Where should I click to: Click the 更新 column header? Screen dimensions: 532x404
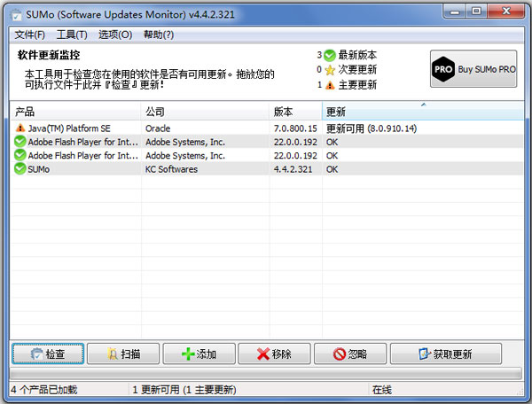(423, 111)
